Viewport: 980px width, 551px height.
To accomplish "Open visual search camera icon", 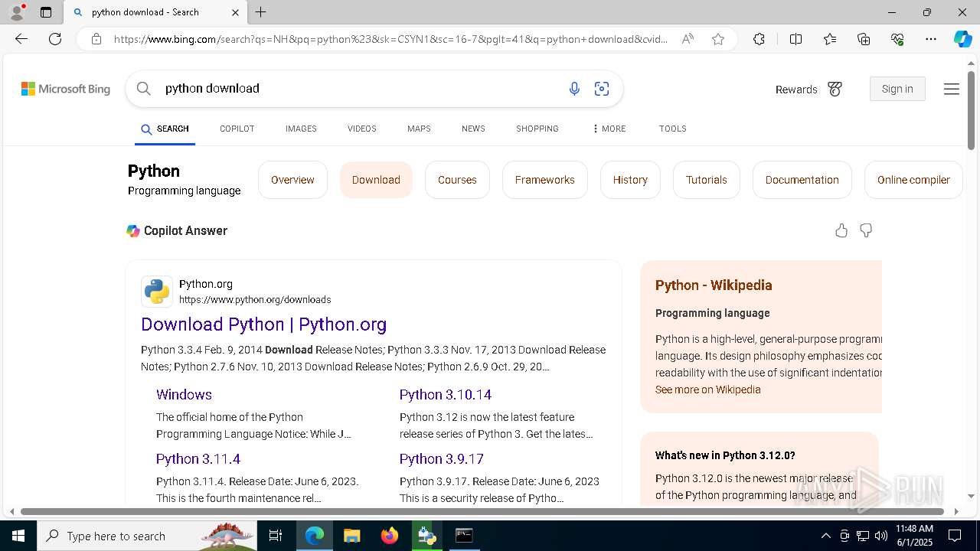I will point(602,89).
